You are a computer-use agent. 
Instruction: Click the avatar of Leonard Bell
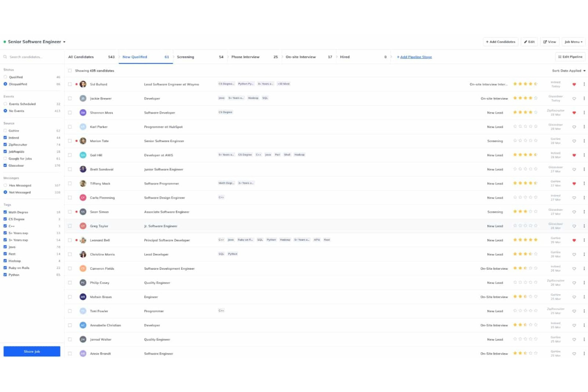tap(83, 240)
